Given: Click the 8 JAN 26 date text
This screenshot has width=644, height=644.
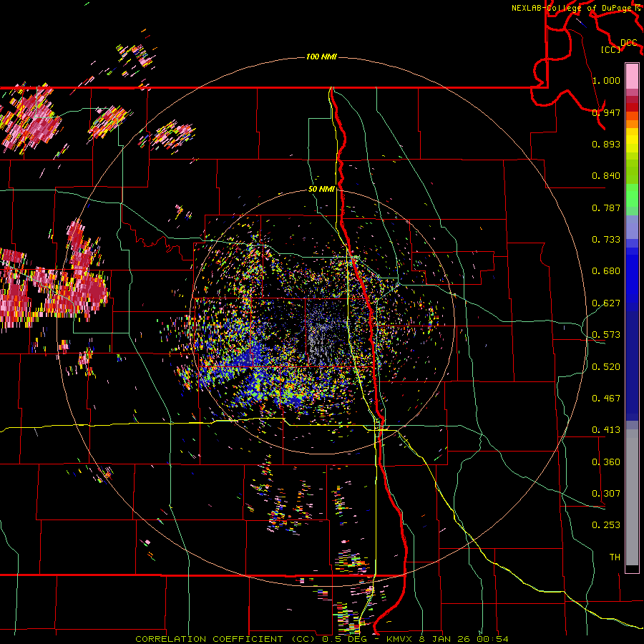Looking at the screenshot, I should point(445,639).
